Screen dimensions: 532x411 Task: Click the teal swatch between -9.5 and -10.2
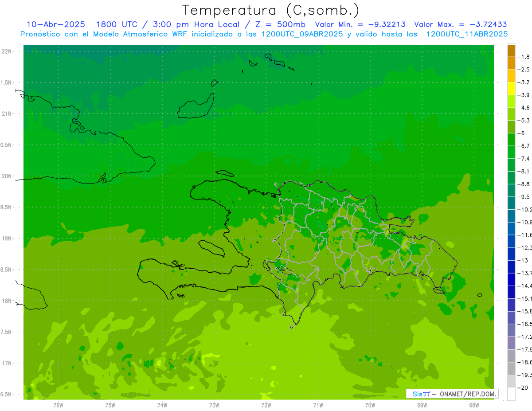tap(511, 203)
